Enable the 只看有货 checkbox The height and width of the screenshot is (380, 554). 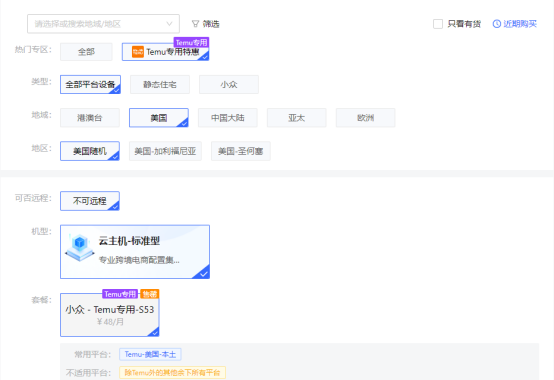438,24
